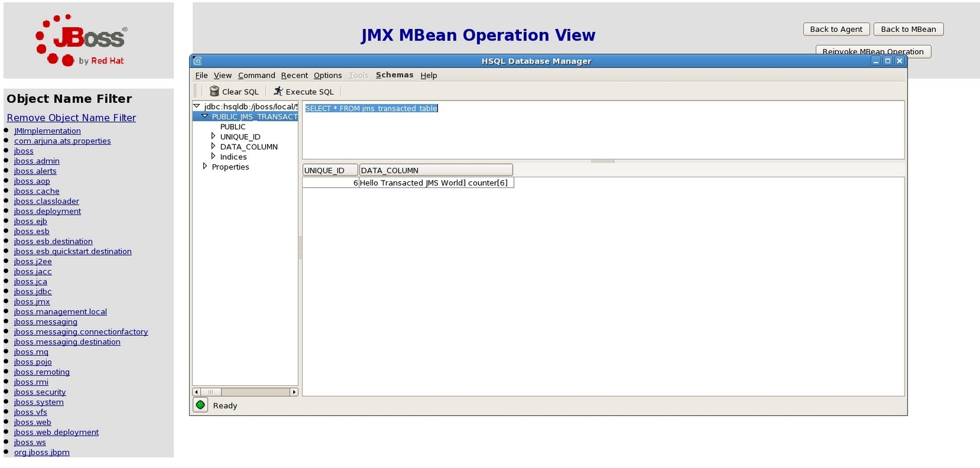The height and width of the screenshot is (468, 980).
Task: Open the Command menu
Action: coord(257,75)
